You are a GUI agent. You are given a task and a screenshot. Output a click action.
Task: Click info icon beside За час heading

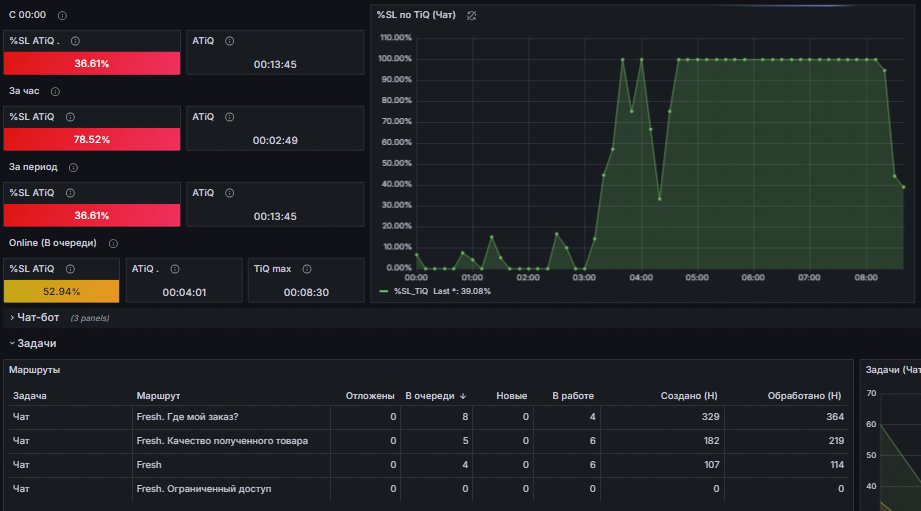(55, 92)
